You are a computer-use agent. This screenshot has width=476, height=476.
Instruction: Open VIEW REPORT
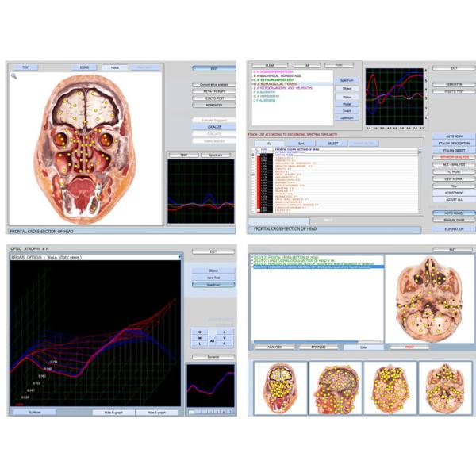pyautogui.click(x=454, y=178)
